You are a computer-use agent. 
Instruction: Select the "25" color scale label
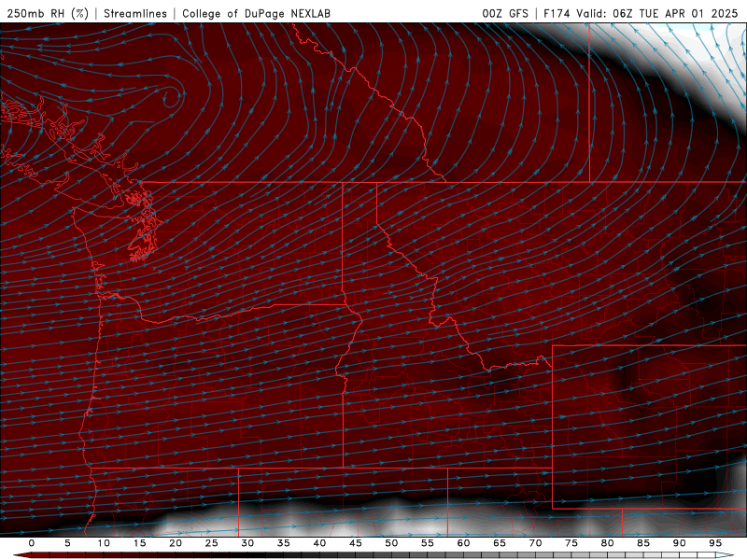point(212,543)
